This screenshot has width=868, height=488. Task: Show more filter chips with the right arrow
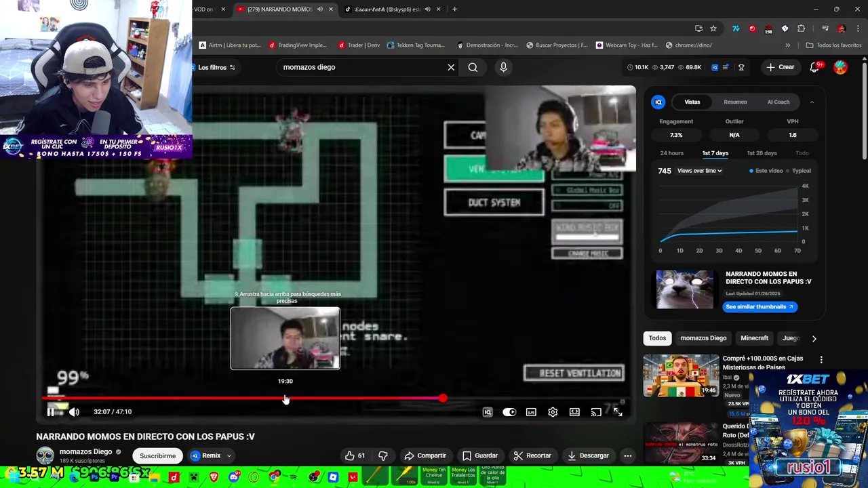(814, 338)
